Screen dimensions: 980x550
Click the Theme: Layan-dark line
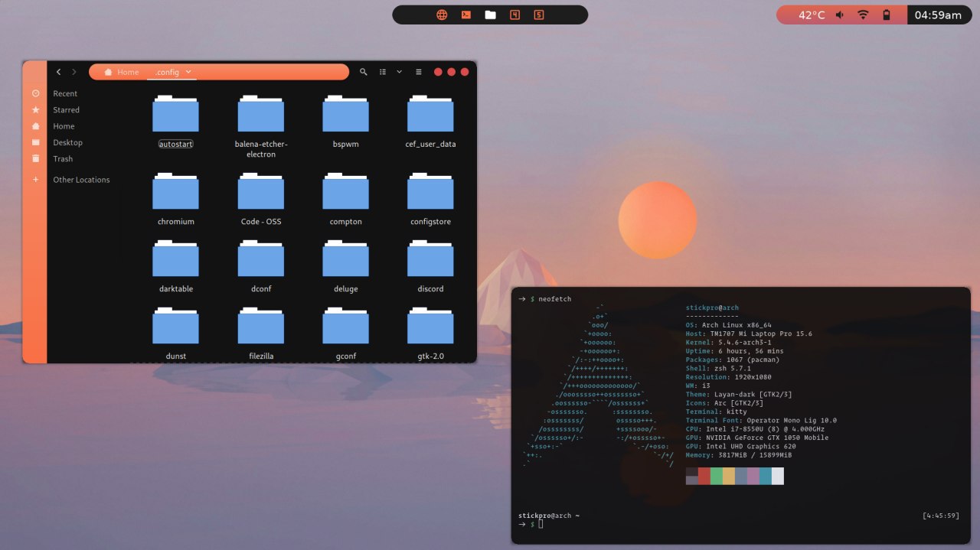(739, 394)
